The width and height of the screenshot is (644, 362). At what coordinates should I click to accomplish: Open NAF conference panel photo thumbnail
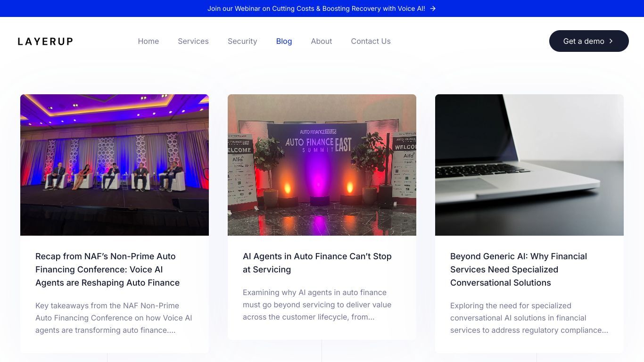tap(115, 165)
